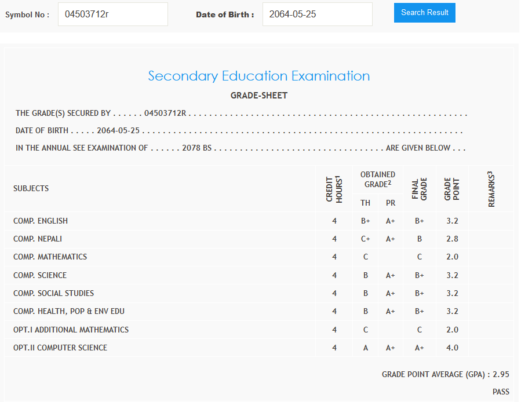Focus the Symbol No input field
532x402 pixels.
coord(112,14)
